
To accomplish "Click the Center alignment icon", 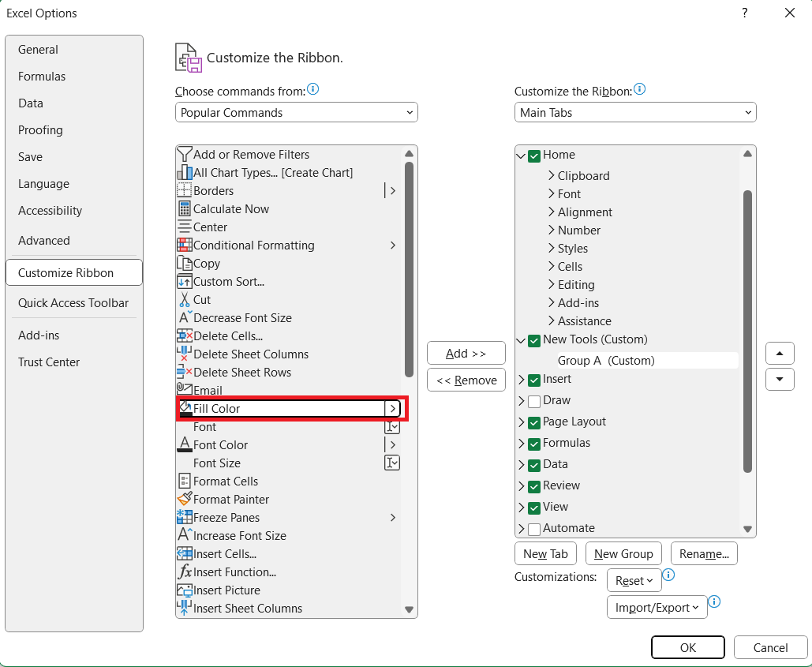I will tap(185, 227).
